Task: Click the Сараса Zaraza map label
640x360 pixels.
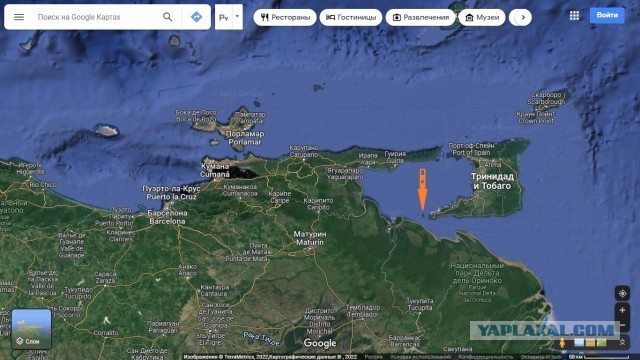Action: tap(105, 278)
